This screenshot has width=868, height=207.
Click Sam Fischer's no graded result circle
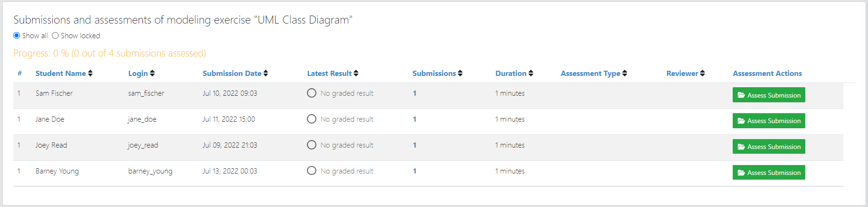[x=312, y=93]
